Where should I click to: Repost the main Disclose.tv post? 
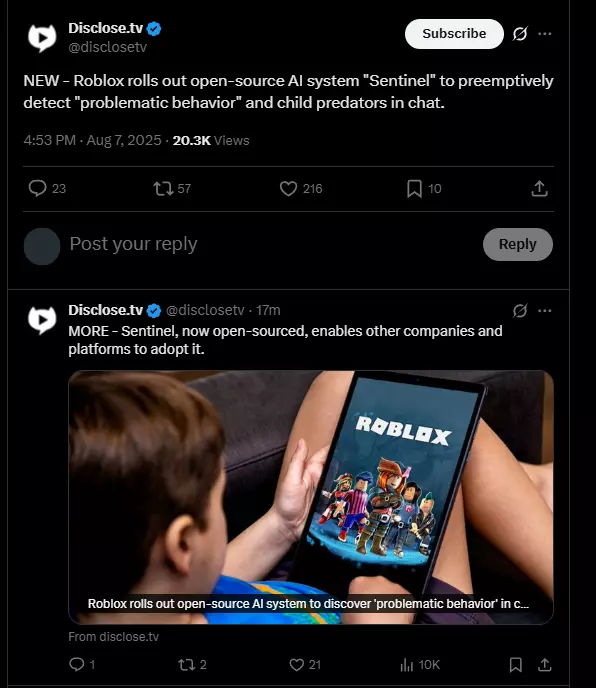click(163, 189)
